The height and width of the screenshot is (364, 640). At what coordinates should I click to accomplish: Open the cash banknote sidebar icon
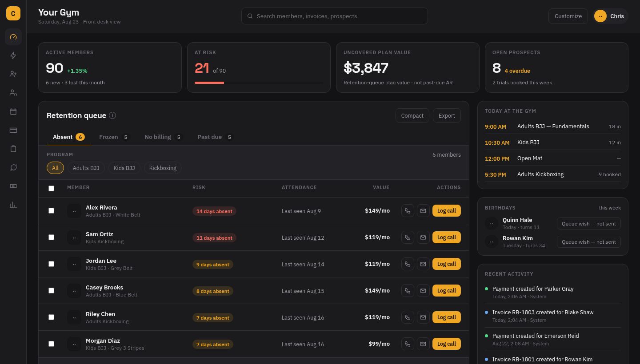13,186
